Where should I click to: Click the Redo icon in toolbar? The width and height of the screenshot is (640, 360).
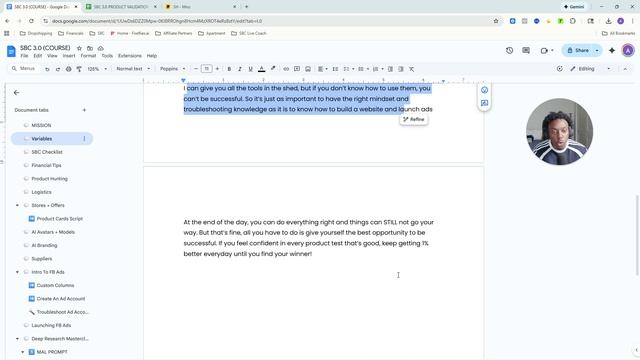click(58, 69)
